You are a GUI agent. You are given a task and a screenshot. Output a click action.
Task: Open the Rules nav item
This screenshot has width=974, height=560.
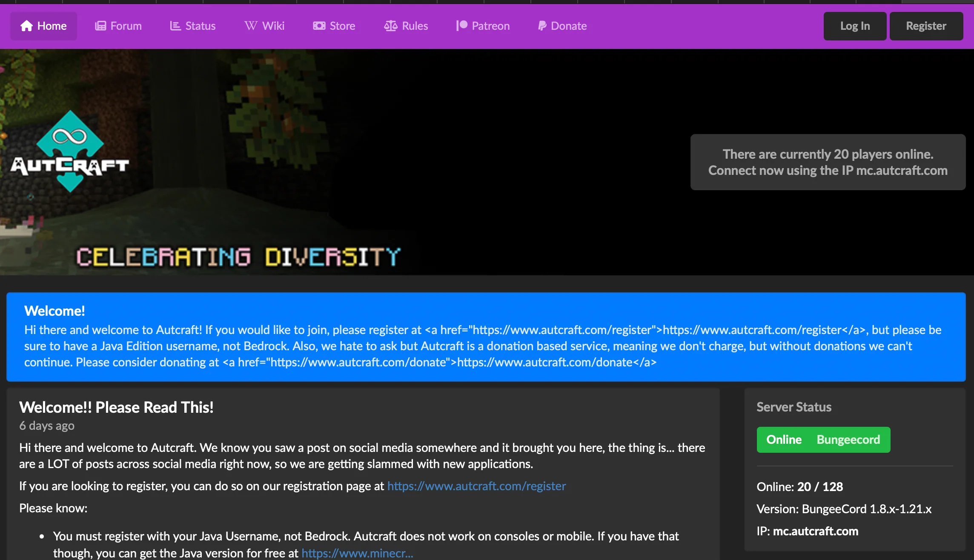pyautogui.click(x=406, y=26)
